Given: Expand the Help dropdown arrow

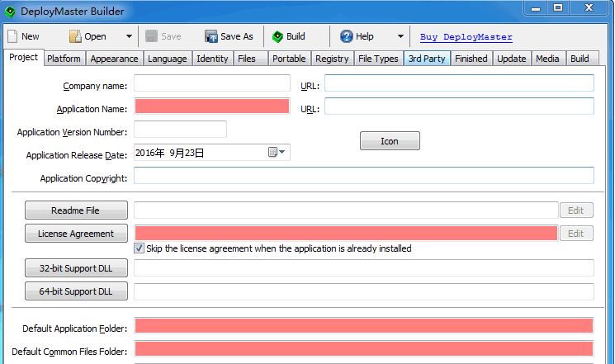Looking at the screenshot, I should point(400,36).
